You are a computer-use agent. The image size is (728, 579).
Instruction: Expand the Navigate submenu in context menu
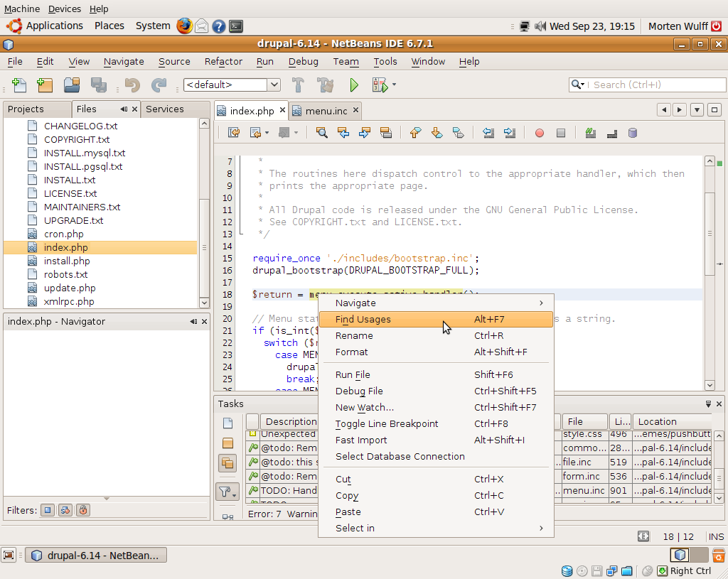click(436, 303)
